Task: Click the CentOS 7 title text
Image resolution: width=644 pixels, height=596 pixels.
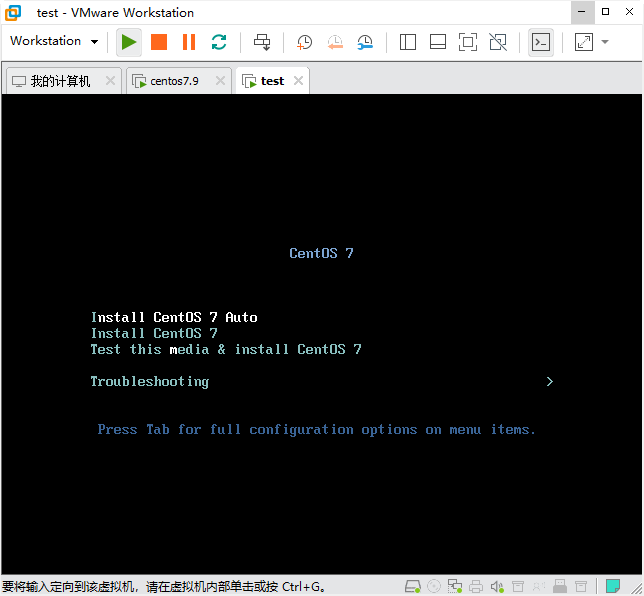Action: point(321,253)
